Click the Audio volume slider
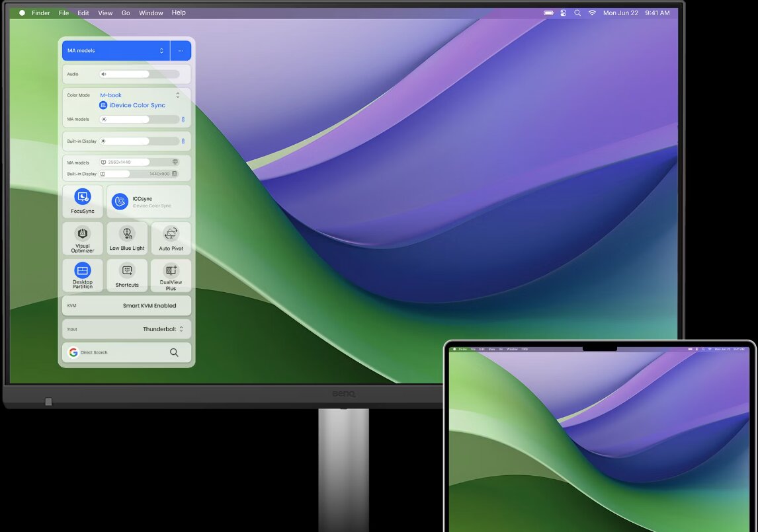Screen dimensions: 758x532 139,74
